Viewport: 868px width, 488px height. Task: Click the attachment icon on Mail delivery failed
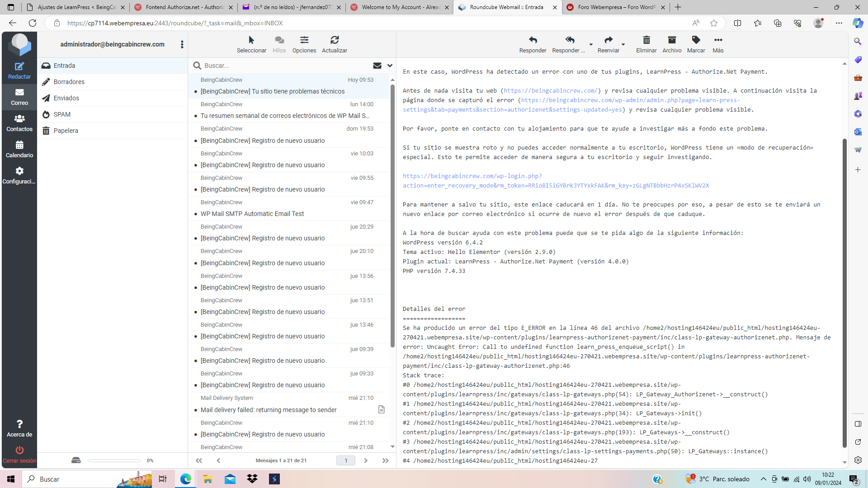click(381, 409)
